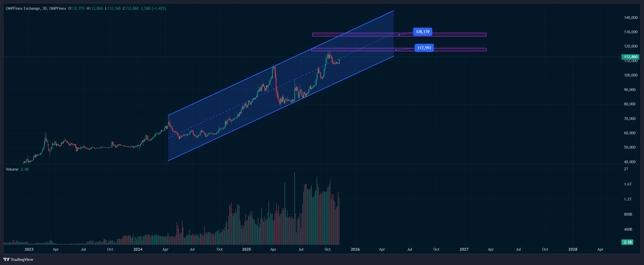Click the green 112,860 current price tag
The image size is (644, 265).
[x=630, y=57]
